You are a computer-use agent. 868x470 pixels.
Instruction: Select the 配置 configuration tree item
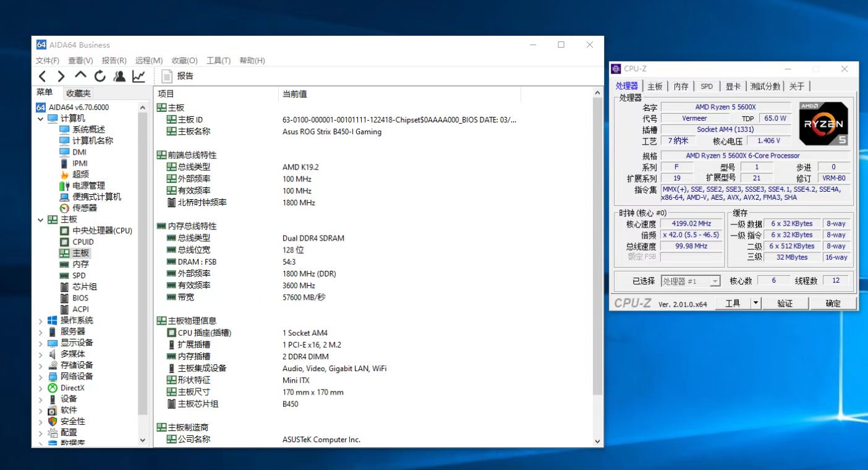click(68, 432)
